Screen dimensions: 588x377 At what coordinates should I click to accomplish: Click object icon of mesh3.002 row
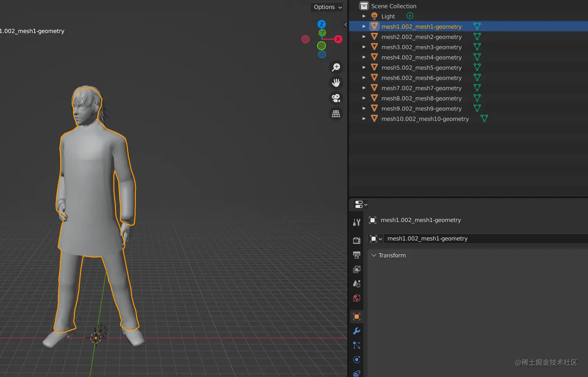pos(374,47)
